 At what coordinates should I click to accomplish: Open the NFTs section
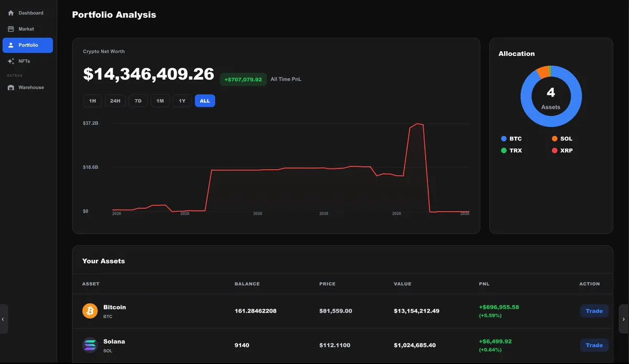pyautogui.click(x=28, y=61)
